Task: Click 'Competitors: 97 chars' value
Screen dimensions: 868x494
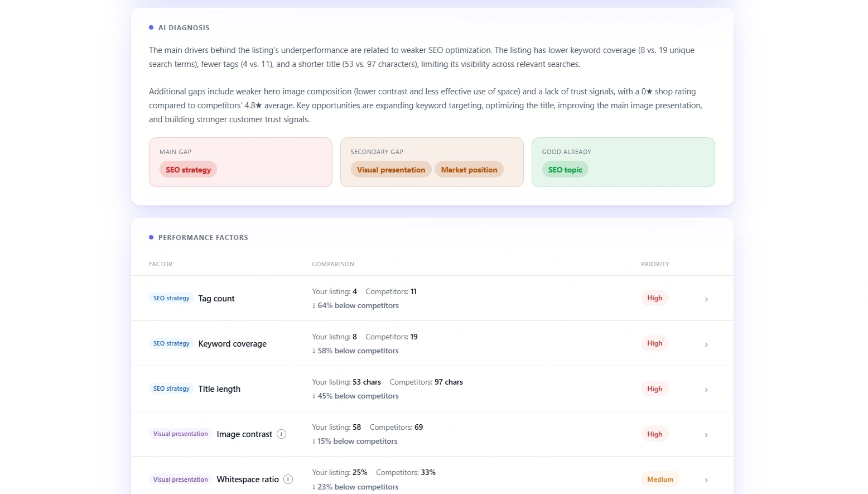Action: 426,382
